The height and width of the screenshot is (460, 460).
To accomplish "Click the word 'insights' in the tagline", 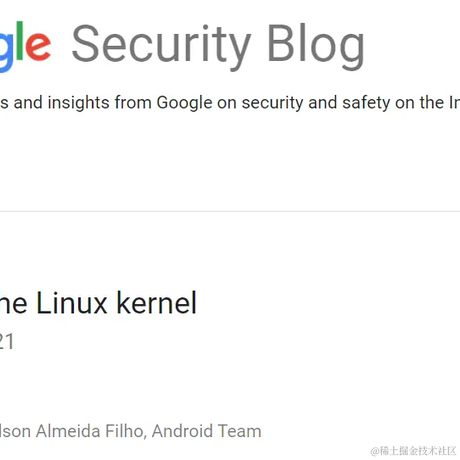I will (78, 102).
